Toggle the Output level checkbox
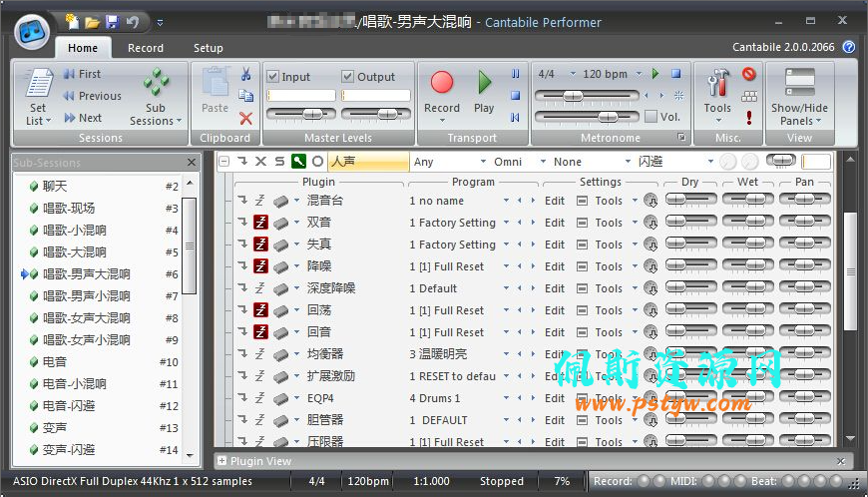The height and width of the screenshot is (497, 868). 347,77
